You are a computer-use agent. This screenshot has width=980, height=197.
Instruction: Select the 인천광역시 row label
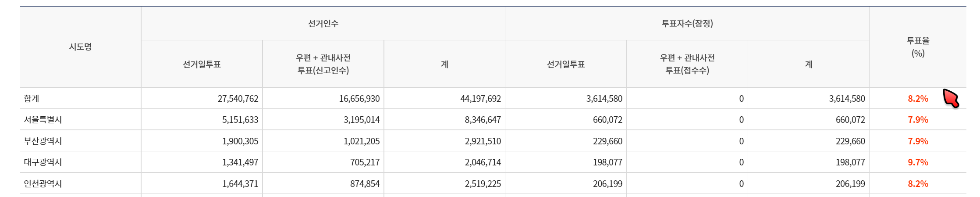point(43,184)
